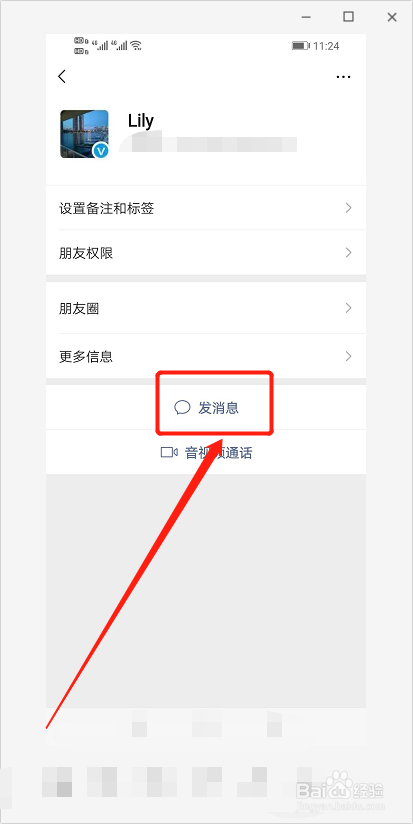This screenshot has width=413, height=824.
Task: Open 朋友权限 privacy row
Action: click(x=206, y=253)
